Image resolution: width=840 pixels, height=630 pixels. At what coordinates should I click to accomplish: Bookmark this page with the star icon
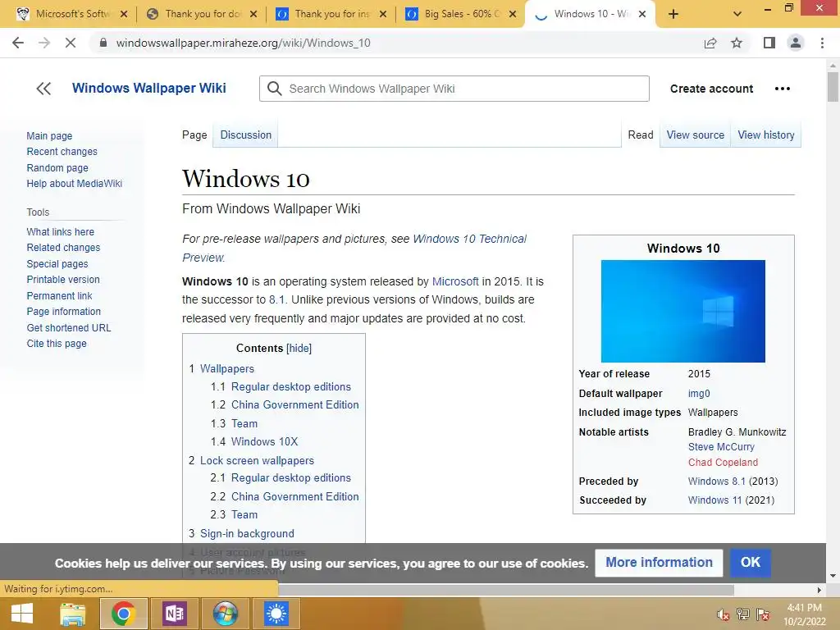point(737,43)
